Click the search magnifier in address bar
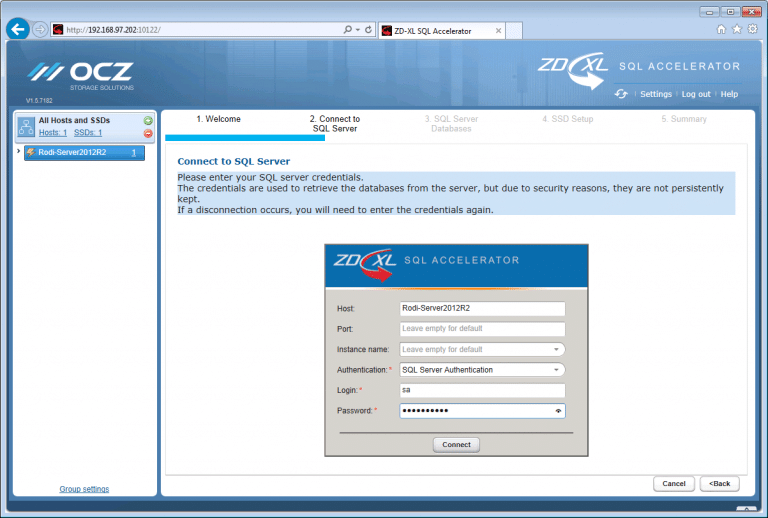The height and width of the screenshot is (518, 768). [348, 30]
